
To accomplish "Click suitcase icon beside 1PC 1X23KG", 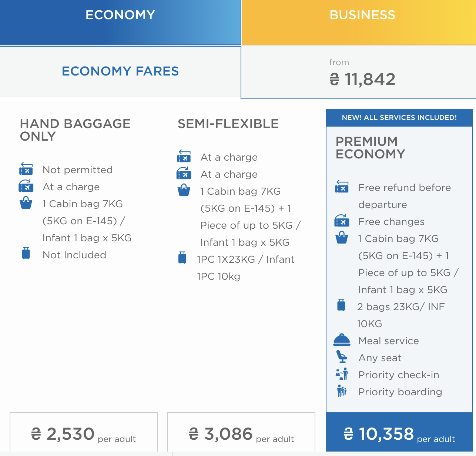I will 182,258.
